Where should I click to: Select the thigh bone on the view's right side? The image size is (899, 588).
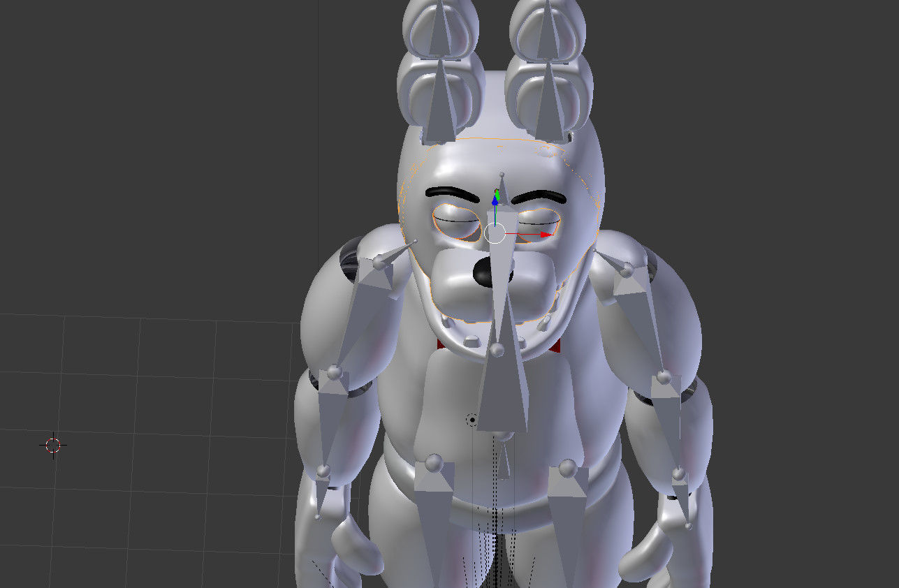click(569, 527)
